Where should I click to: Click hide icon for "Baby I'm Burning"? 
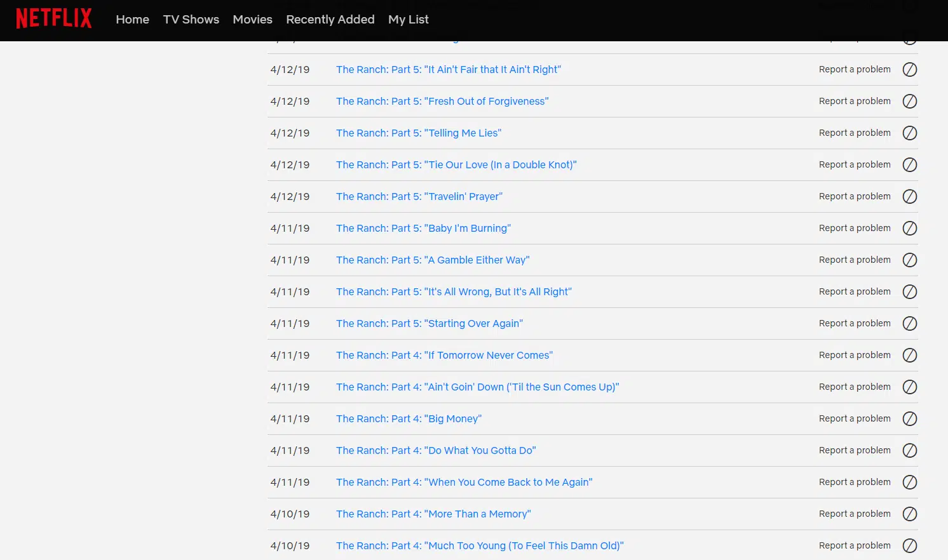910,229
